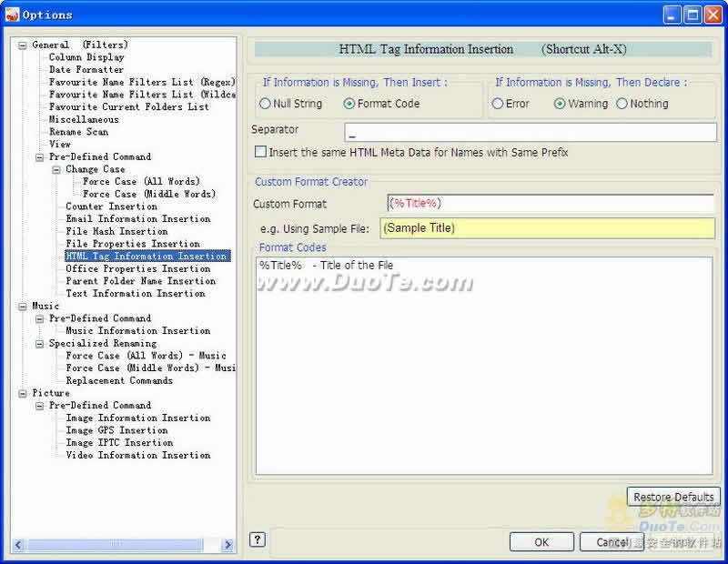This screenshot has width=728, height=564.
Task: Open the View settings item
Action: 60,145
